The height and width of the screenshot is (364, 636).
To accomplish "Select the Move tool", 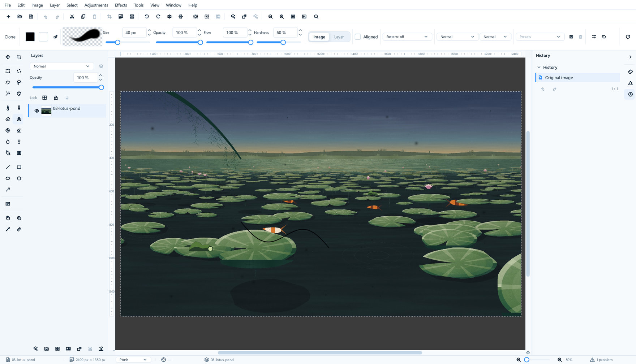I will pyautogui.click(x=8, y=57).
